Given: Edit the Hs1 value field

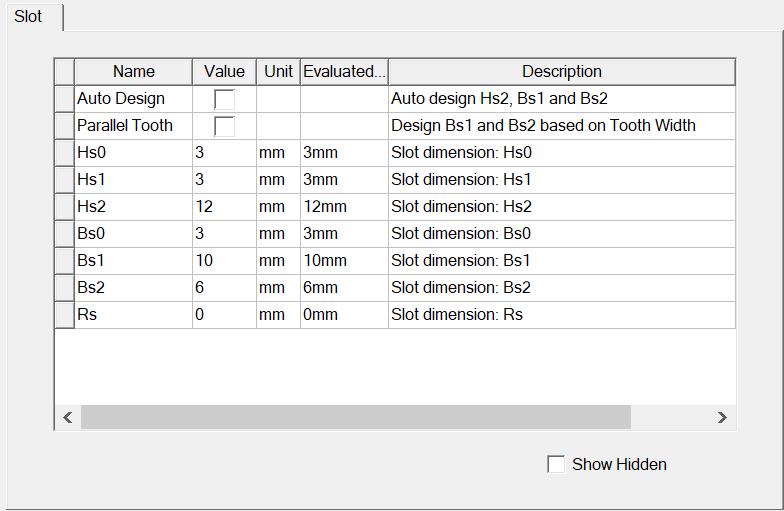Looking at the screenshot, I should pos(224,180).
